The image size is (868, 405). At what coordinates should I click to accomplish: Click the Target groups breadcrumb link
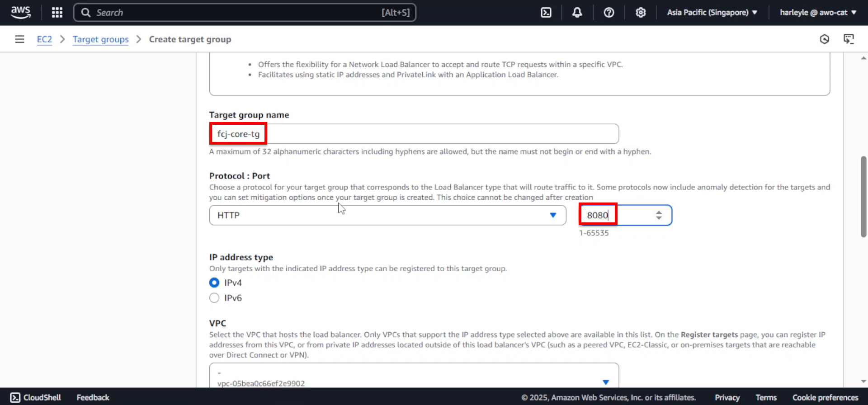[100, 39]
